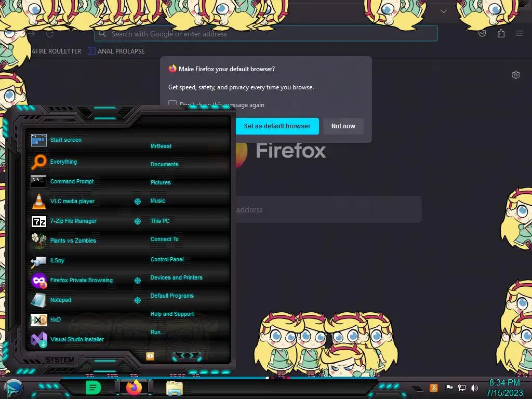Open network tray icon

462,388
